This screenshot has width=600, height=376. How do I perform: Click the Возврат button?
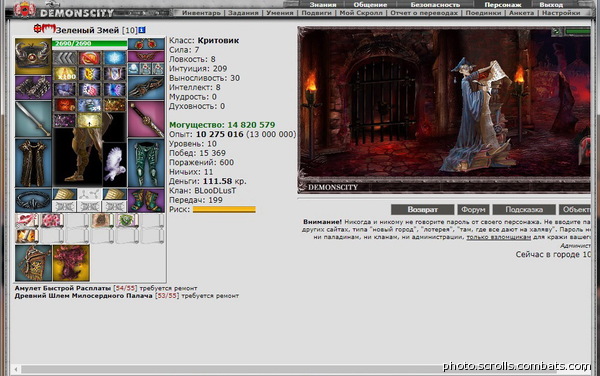point(422,210)
